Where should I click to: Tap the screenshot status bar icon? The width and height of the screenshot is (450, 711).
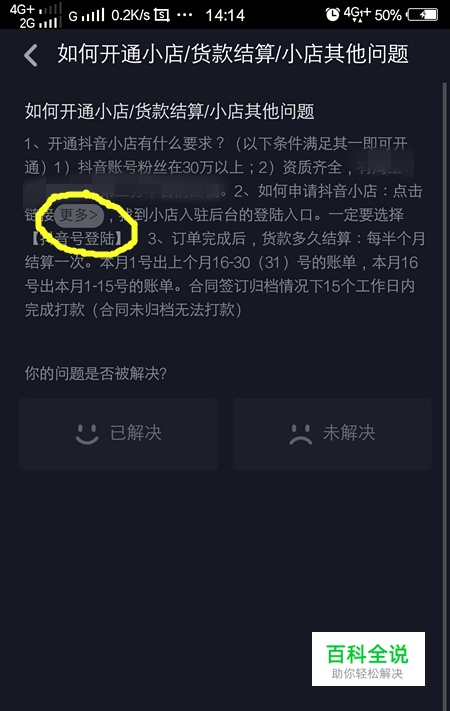point(161,15)
